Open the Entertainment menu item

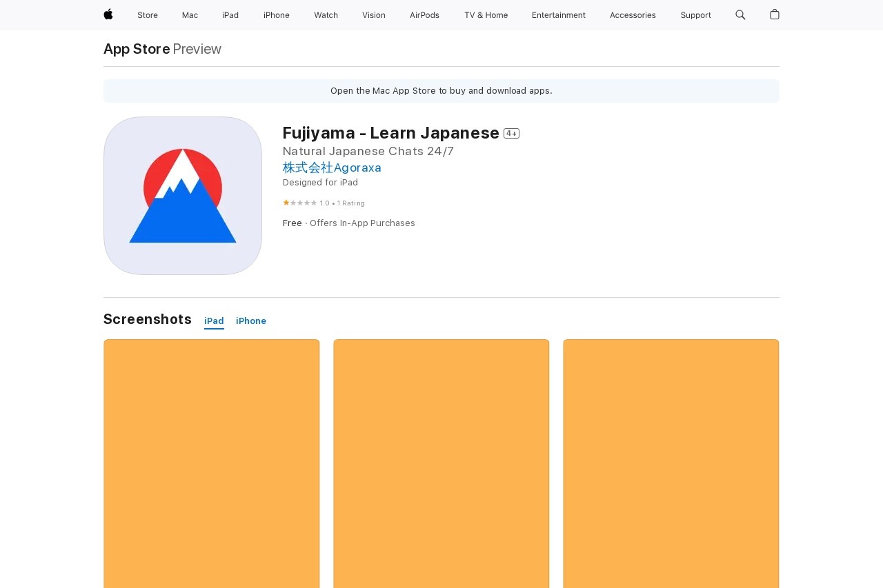tap(559, 15)
